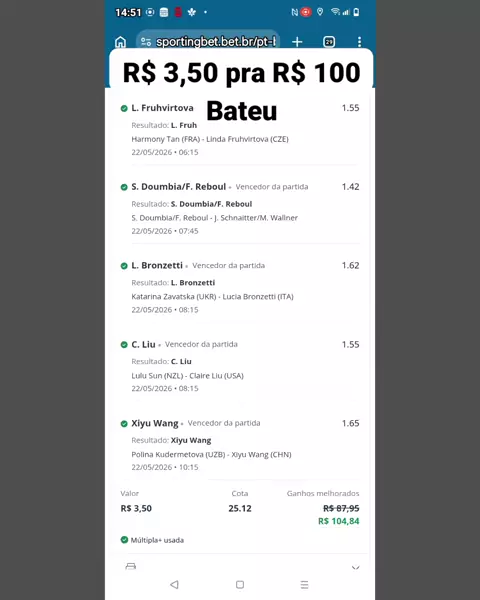Open the browser three-dot overflow menu
Viewport: 480px width, 600px height.
point(359,42)
